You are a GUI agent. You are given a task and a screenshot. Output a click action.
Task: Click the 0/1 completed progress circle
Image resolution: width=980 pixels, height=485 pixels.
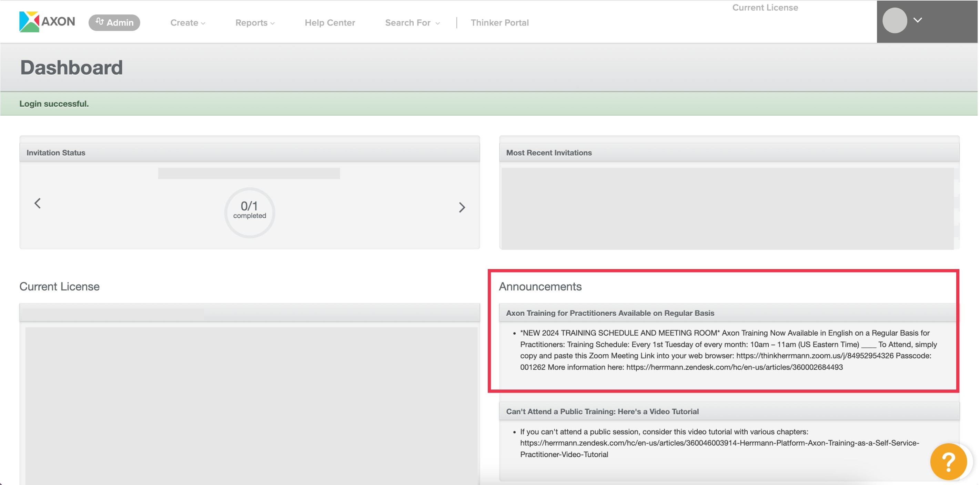tap(250, 212)
